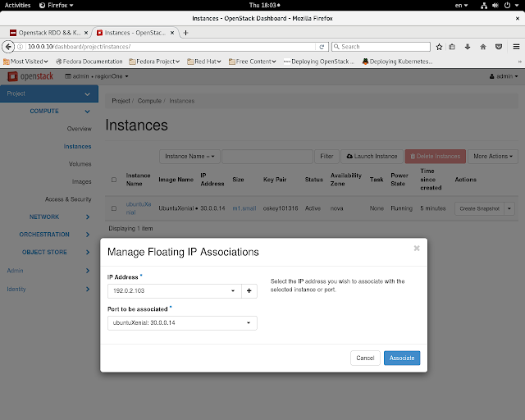The width and height of the screenshot is (525, 420).
Task: Open the admin regionOne project selector
Action: point(97,76)
